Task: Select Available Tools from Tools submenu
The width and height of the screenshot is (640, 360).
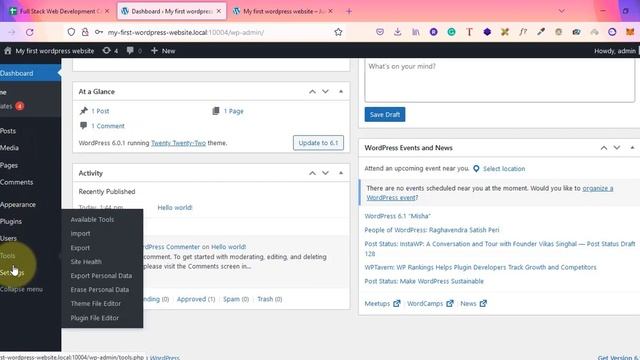Action: click(92, 220)
